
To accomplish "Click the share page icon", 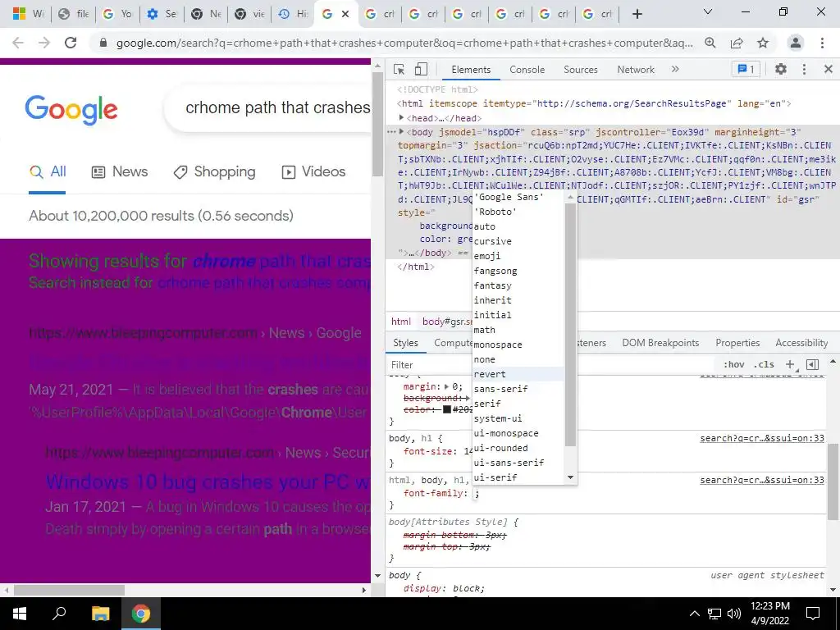I will (x=737, y=43).
